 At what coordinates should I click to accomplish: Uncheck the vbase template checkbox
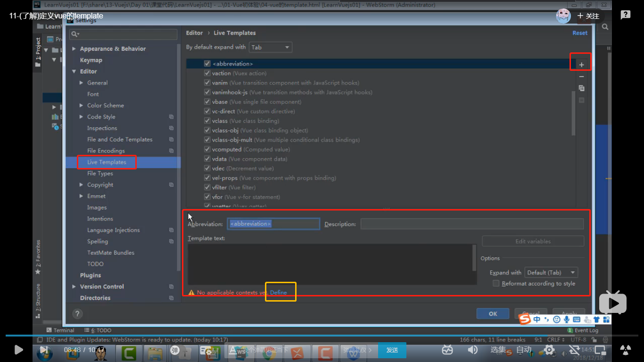point(207,101)
